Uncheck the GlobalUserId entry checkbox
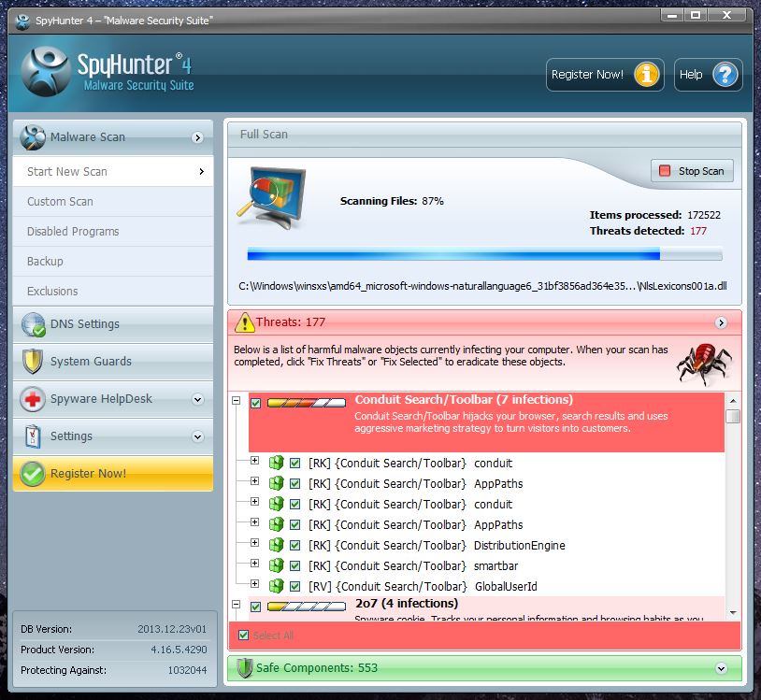Viewport: 761px width, 700px height. tap(294, 587)
